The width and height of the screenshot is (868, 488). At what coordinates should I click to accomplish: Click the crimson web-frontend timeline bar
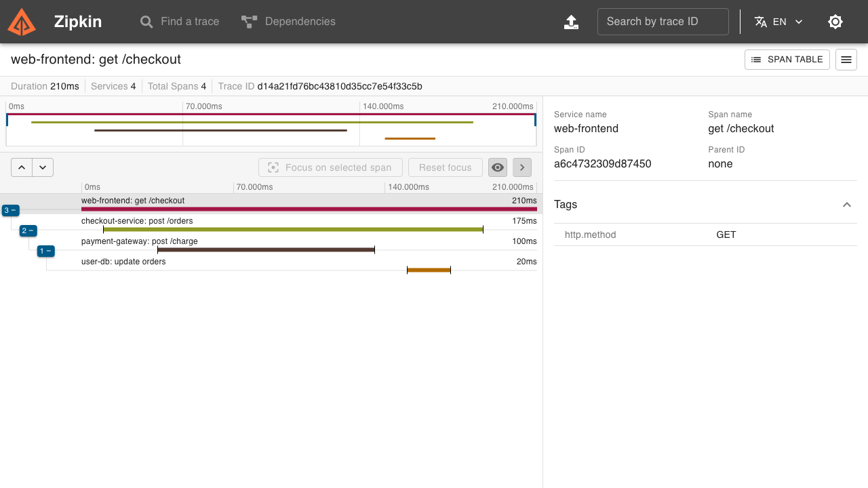309,209
